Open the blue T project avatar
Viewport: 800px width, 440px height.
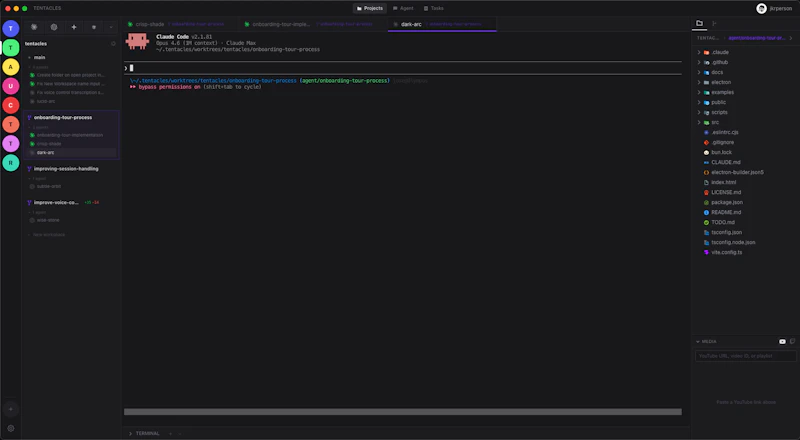point(11,28)
